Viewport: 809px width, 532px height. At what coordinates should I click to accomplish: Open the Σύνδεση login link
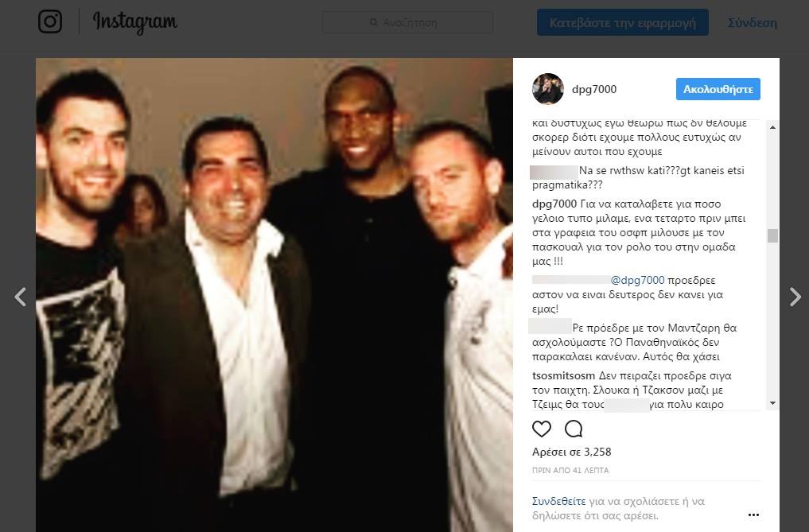pyautogui.click(x=752, y=23)
